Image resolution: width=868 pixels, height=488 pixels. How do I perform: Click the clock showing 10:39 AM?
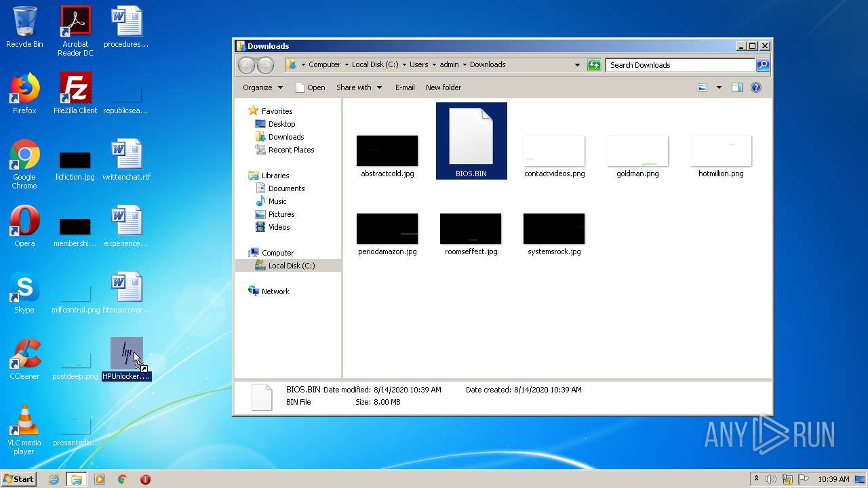click(x=833, y=479)
